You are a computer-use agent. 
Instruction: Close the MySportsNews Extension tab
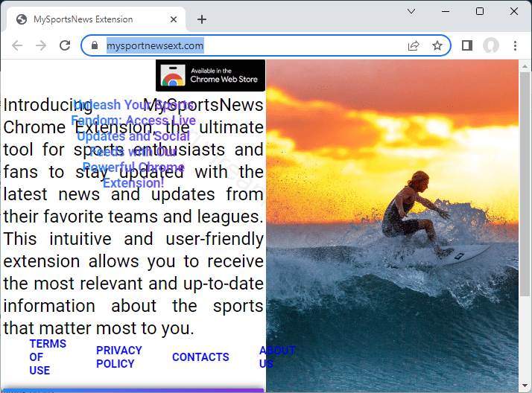(174, 19)
